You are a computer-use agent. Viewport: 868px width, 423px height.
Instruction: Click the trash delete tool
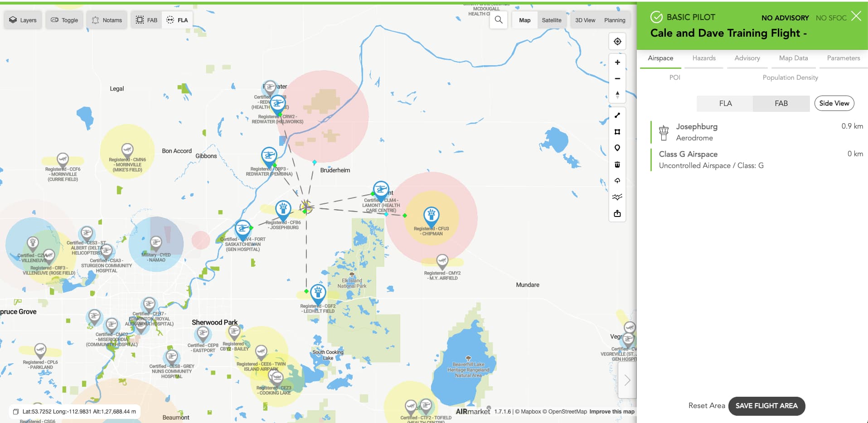point(617,164)
